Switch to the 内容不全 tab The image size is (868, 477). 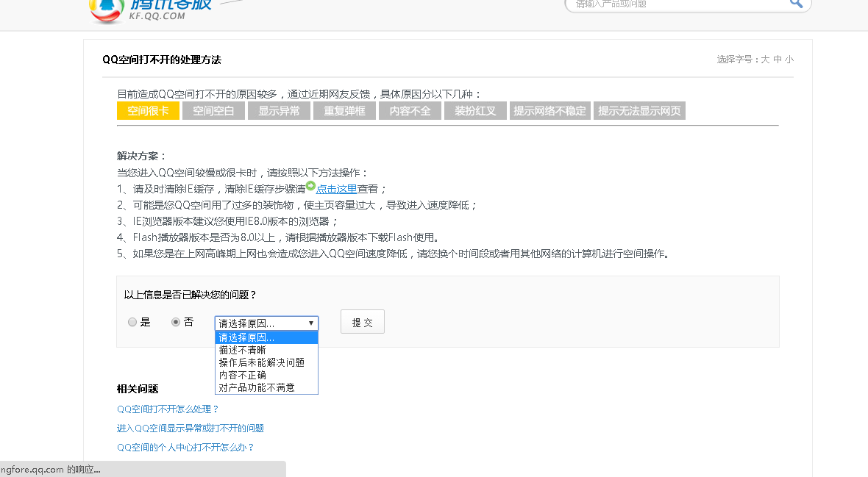[410, 111]
